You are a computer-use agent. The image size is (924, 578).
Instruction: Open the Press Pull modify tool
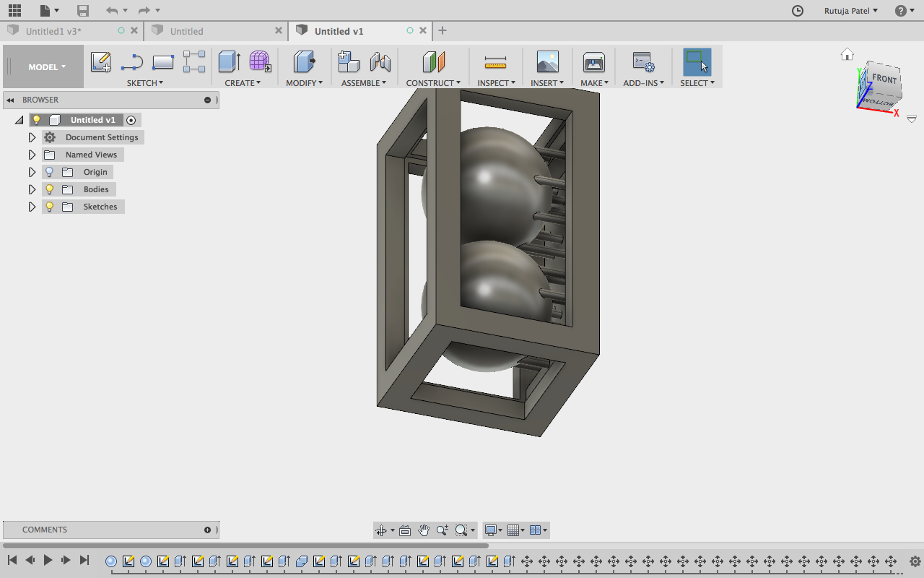[304, 62]
